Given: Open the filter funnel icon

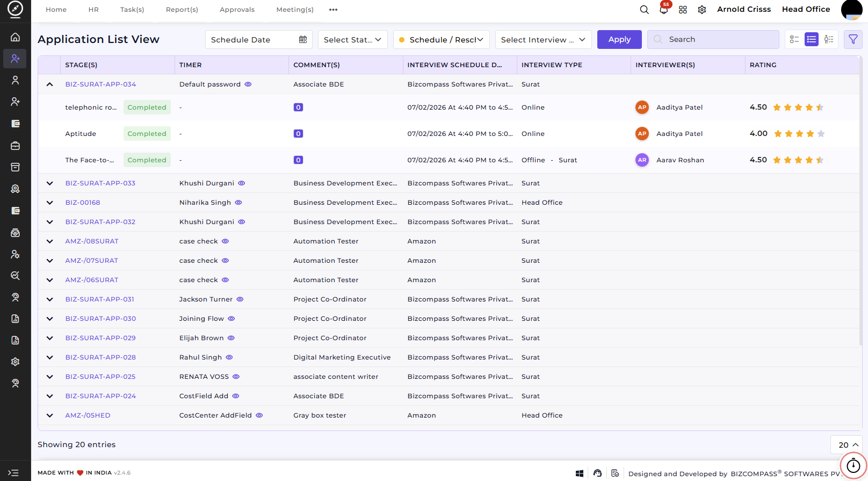Looking at the screenshot, I should tap(853, 39).
